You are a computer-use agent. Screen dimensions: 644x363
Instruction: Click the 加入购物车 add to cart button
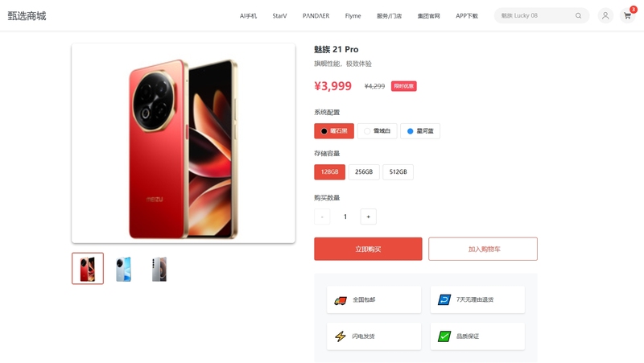pos(483,249)
